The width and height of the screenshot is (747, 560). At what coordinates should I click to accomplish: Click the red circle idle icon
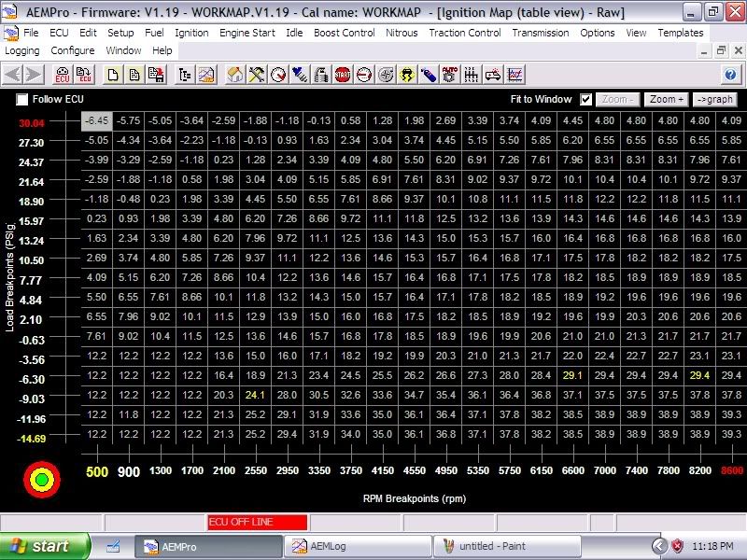[x=364, y=75]
